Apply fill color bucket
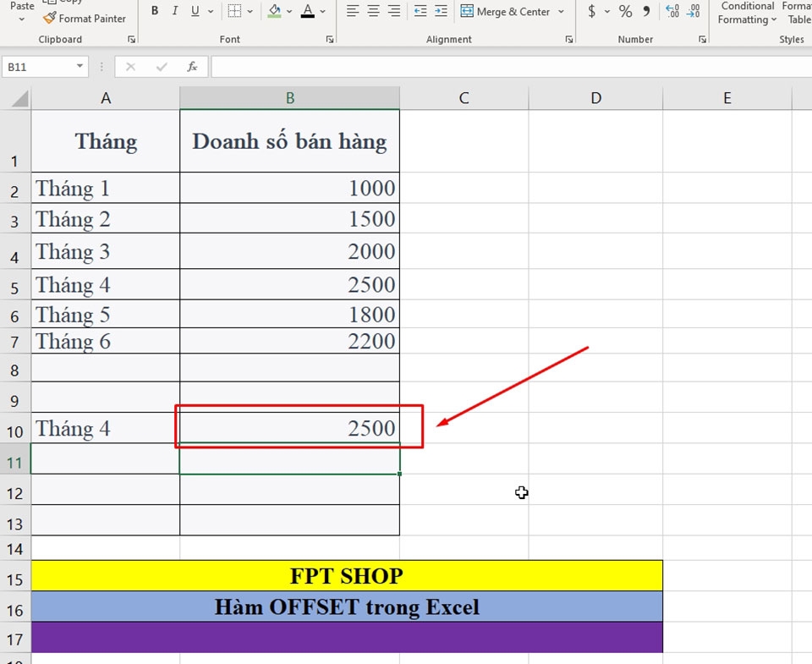The image size is (812, 664). pos(274,11)
